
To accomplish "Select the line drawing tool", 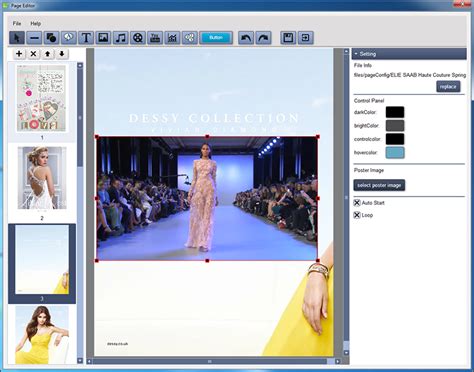I will (x=34, y=38).
